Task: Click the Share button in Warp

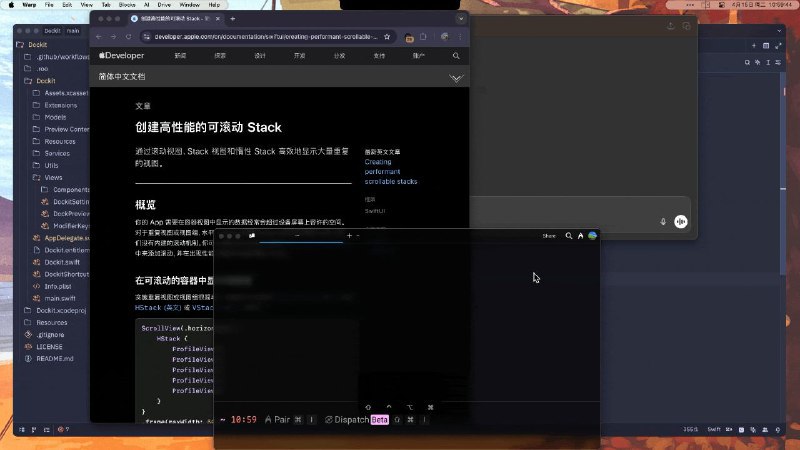Action: pyautogui.click(x=548, y=235)
